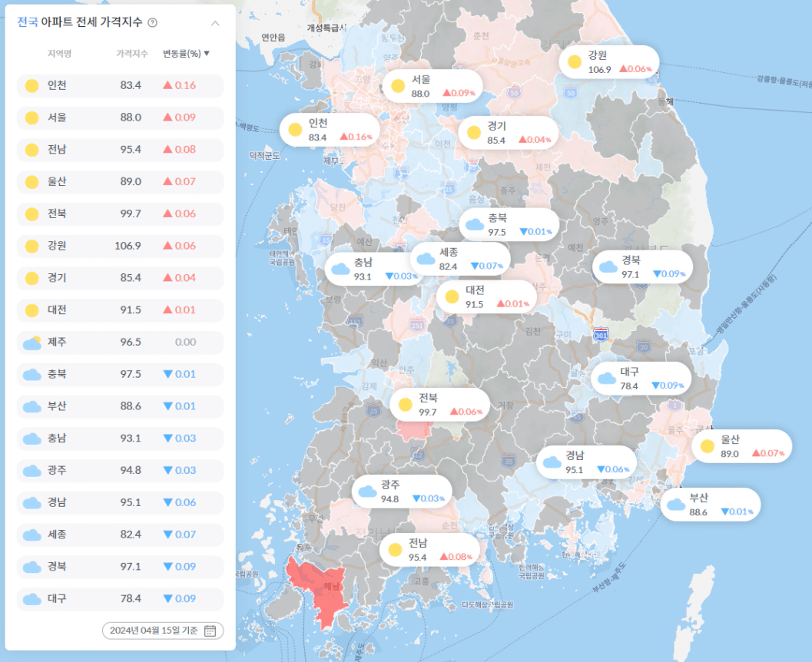The height and width of the screenshot is (662, 812).
Task: Select the 전남 row in the list
Action: coord(121,150)
